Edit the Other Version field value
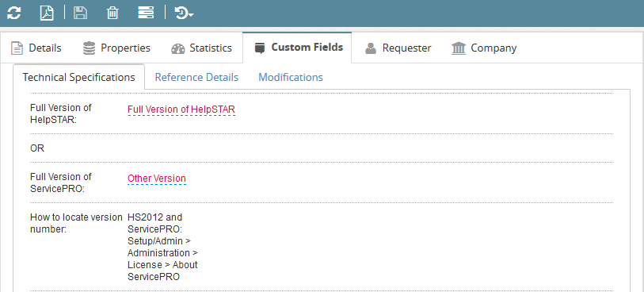The width and height of the screenshot is (644, 292). click(157, 179)
